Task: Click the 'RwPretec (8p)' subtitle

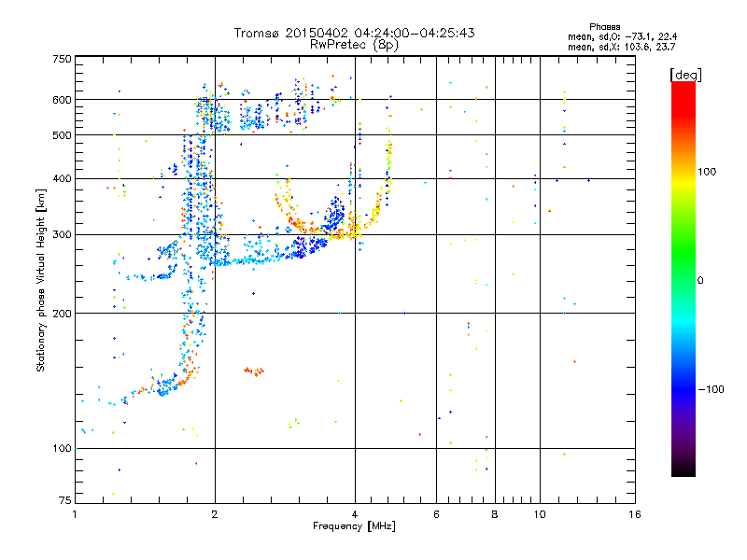Action: [354, 45]
